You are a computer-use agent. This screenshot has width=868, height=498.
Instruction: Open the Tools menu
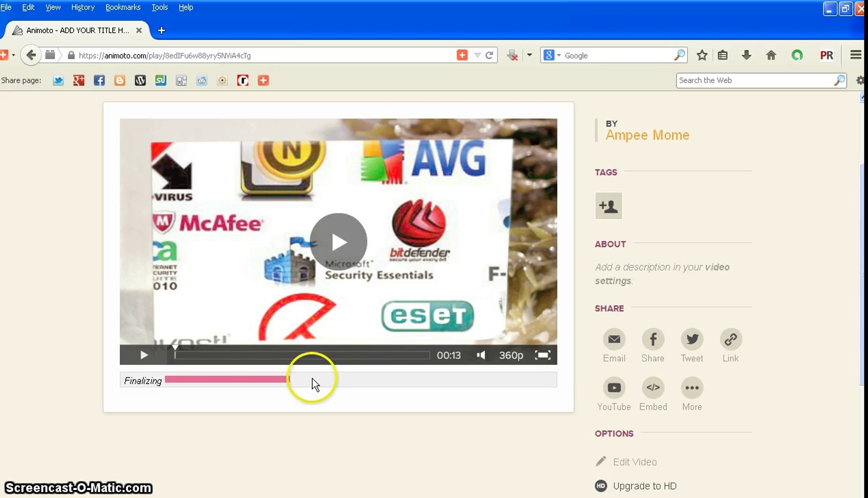point(160,7)
